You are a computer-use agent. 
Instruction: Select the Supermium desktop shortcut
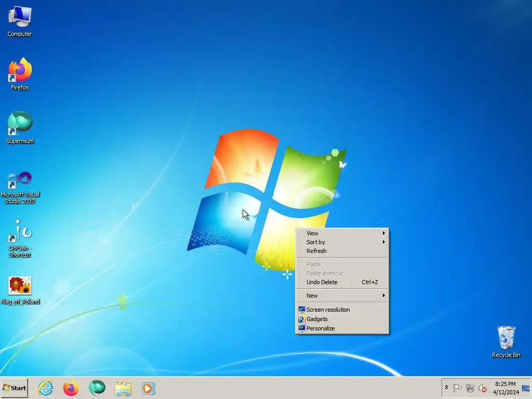click(x=20, y=128)
